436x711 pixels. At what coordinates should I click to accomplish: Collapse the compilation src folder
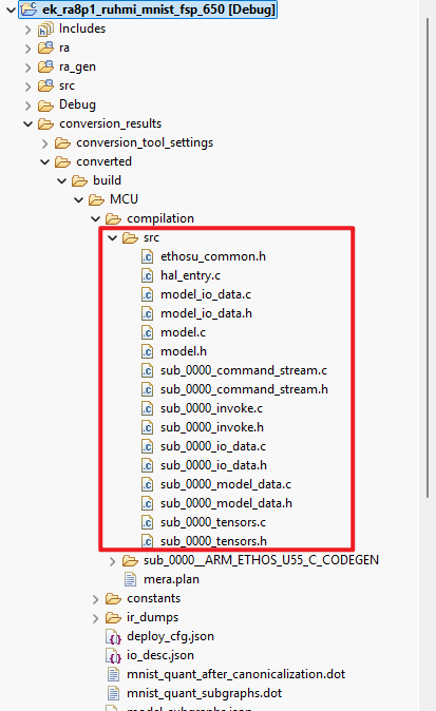click(112, 238)
